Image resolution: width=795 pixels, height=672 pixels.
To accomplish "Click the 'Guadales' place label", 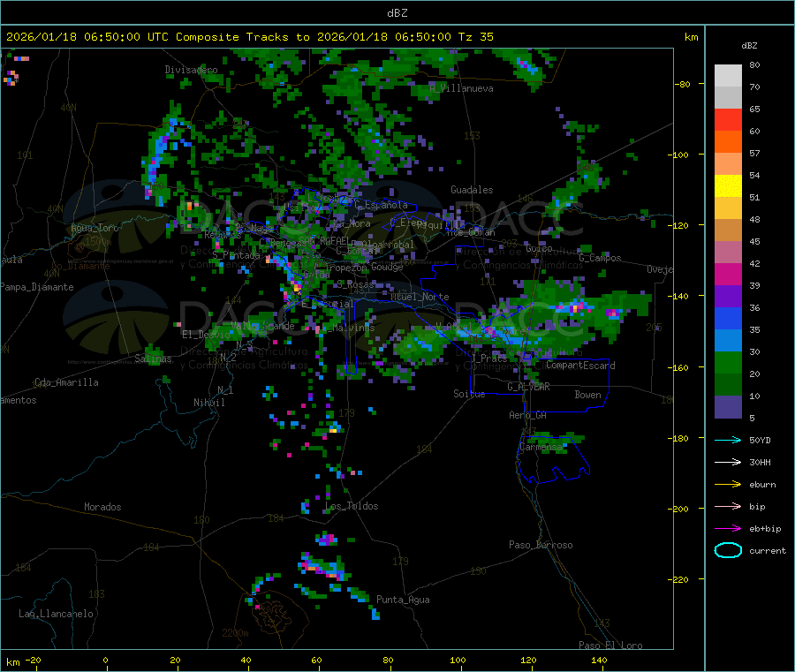I will (x=472, y=190).
